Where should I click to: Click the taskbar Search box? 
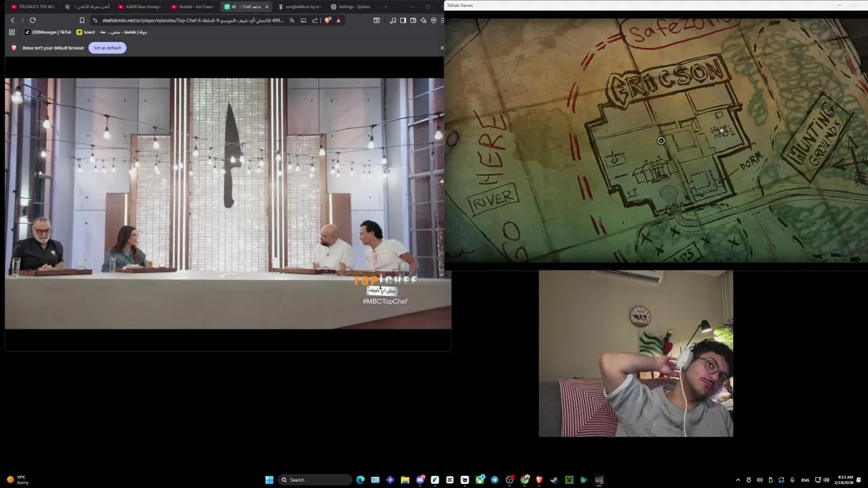315,480
